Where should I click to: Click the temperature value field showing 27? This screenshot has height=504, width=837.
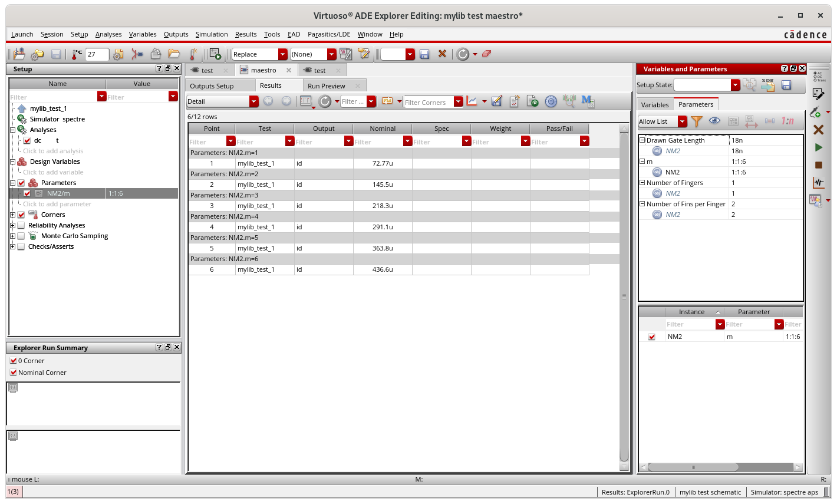(x=97, y=54)
